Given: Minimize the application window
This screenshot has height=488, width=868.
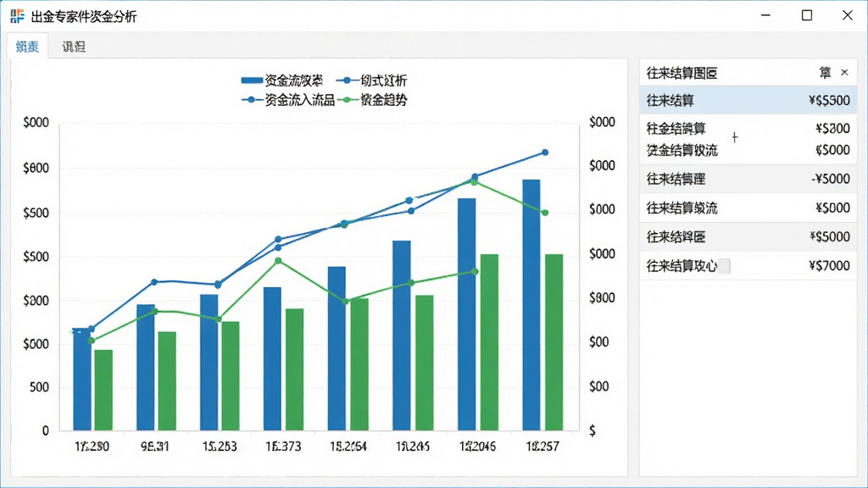Looking at the screenshot, I should click(765, 15).
